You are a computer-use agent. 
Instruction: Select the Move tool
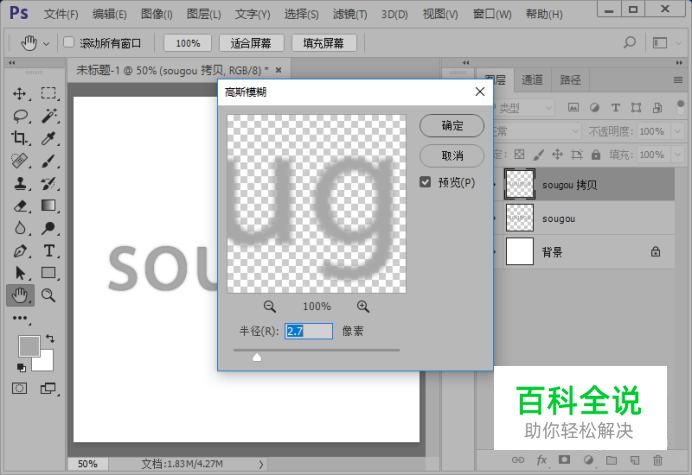pyautogui.click(x=19, y=93)
